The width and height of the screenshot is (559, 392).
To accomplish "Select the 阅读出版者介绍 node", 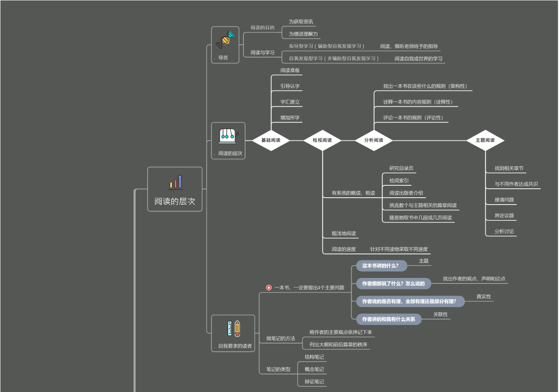I will 406,193.
